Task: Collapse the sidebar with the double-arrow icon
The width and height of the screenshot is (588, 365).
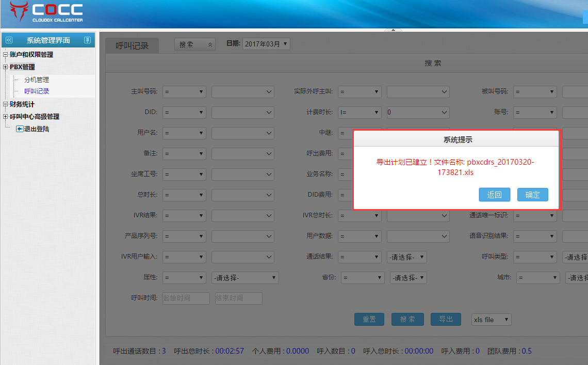Action: [9, 40]
